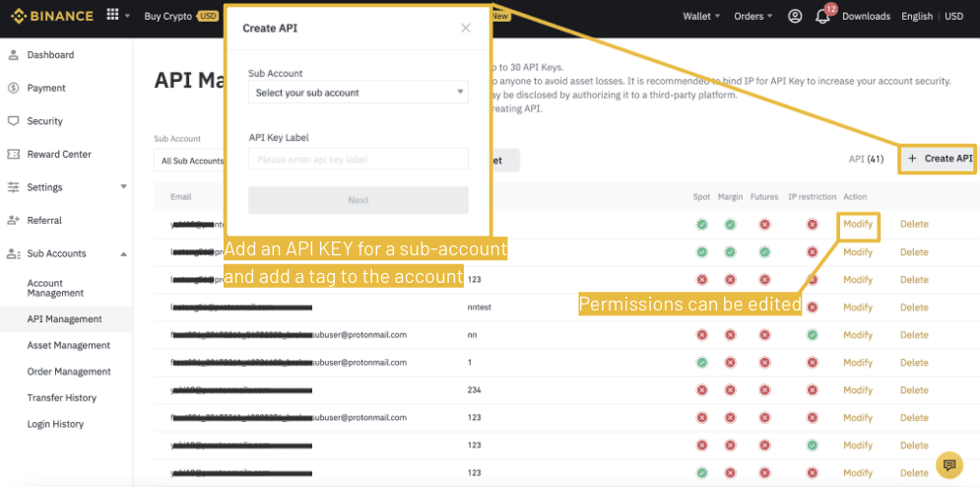Click Modify link in first row

[x=858, y=224]
